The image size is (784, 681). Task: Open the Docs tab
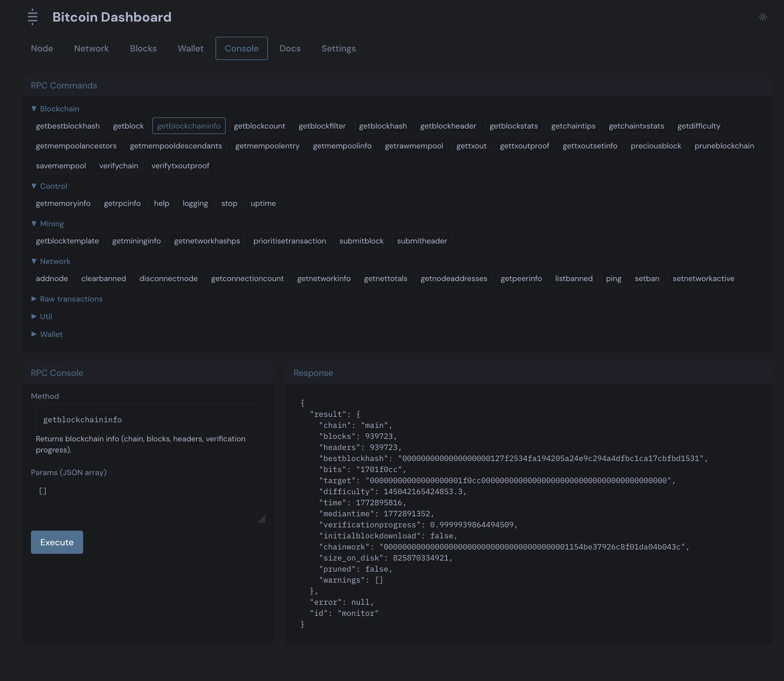[290, 48]
